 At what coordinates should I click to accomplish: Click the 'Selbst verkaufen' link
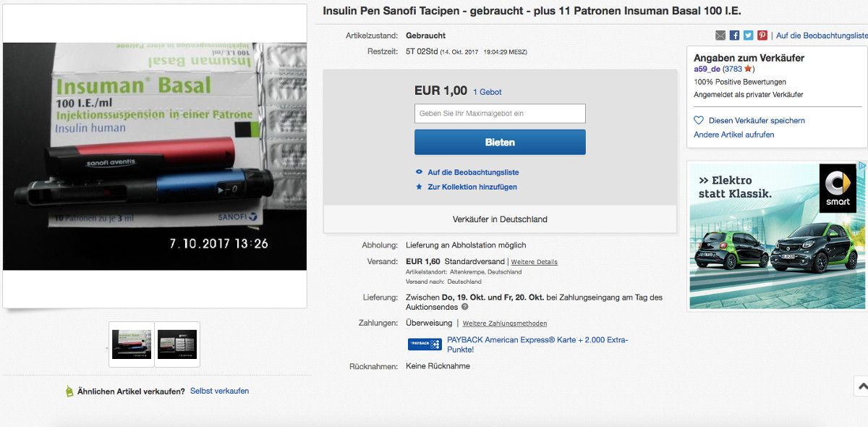219,391
